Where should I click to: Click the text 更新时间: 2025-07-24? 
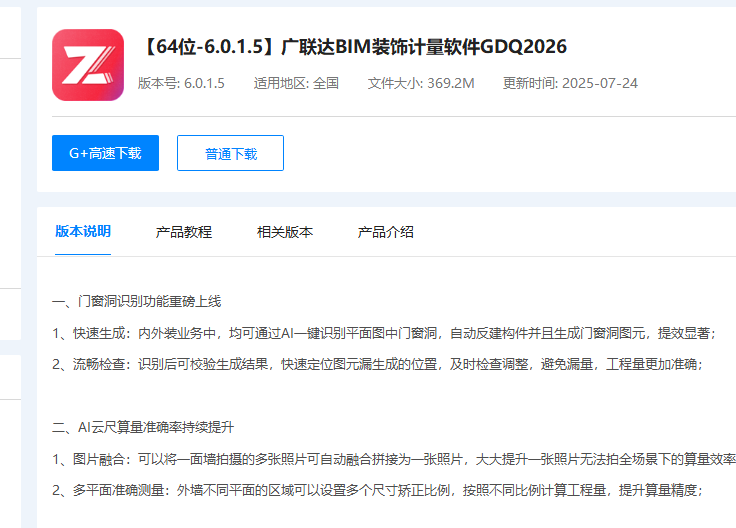[570, 83]
